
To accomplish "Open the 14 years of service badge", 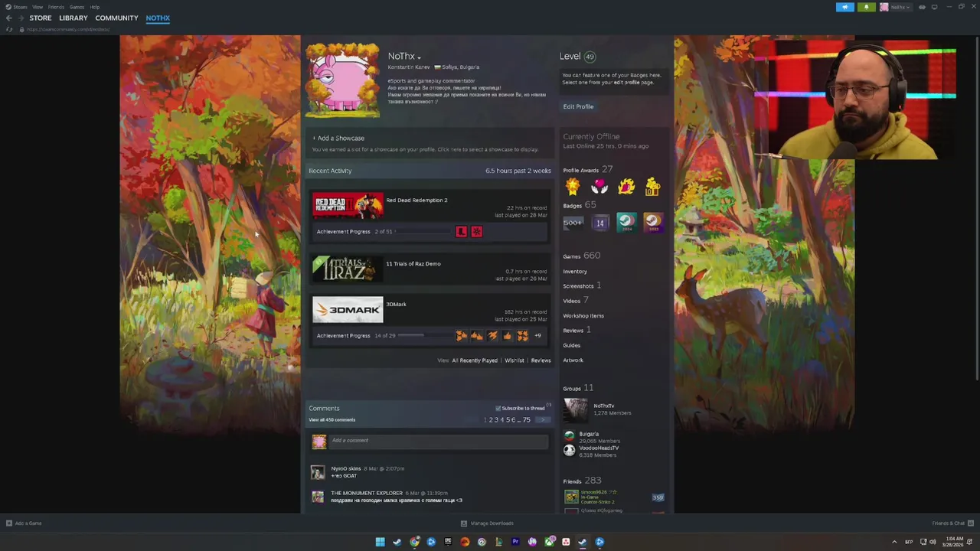I will (599, 223).
